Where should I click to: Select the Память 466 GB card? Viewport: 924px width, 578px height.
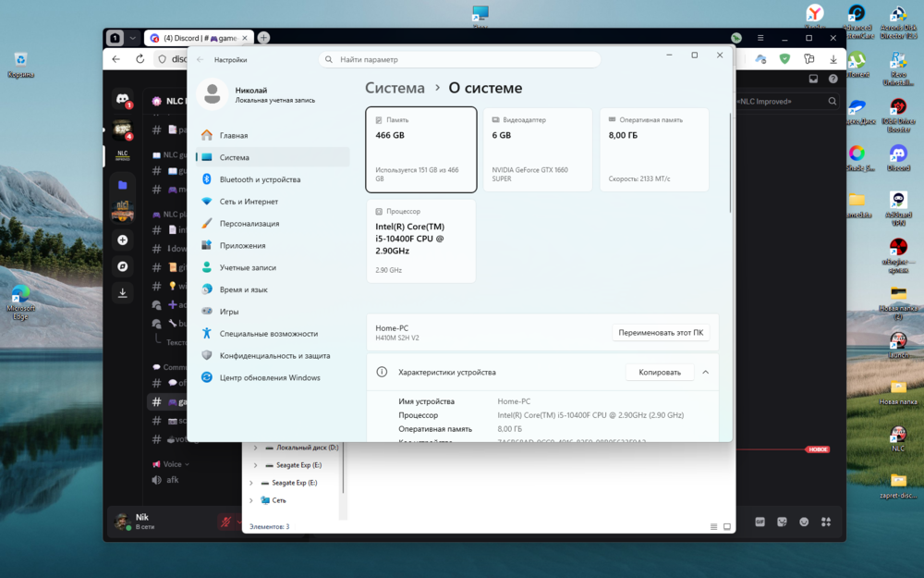[421, 150]
